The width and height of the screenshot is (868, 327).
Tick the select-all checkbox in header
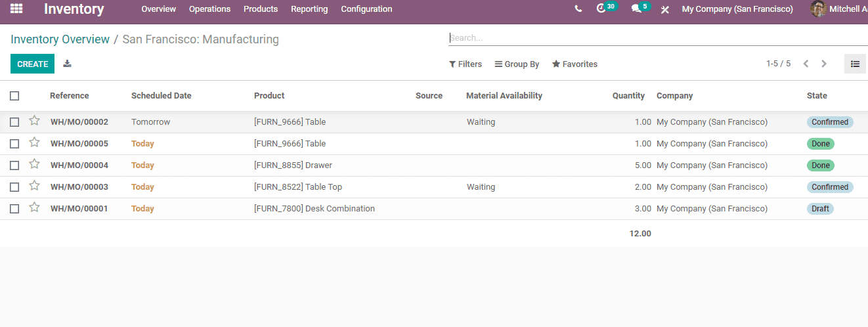click(14, 96)
